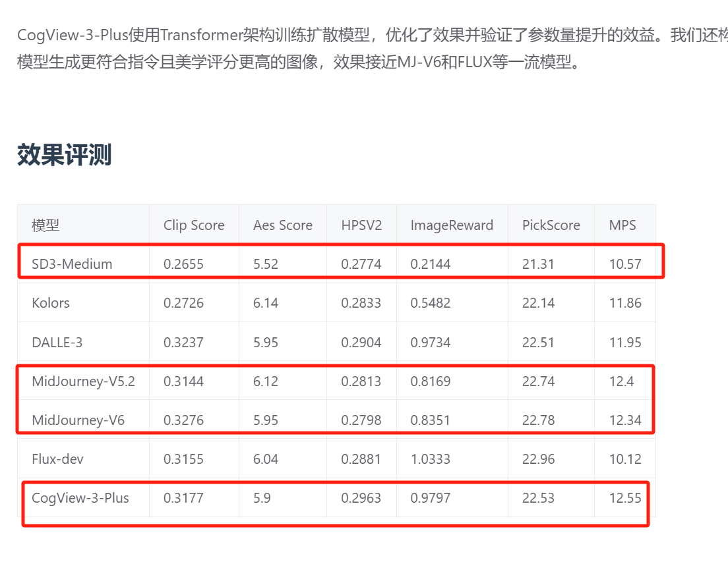Click CogView-3-Plus PickScore value 22.53
The width and height of the screenshot is (728, 562).
point(539,498)
